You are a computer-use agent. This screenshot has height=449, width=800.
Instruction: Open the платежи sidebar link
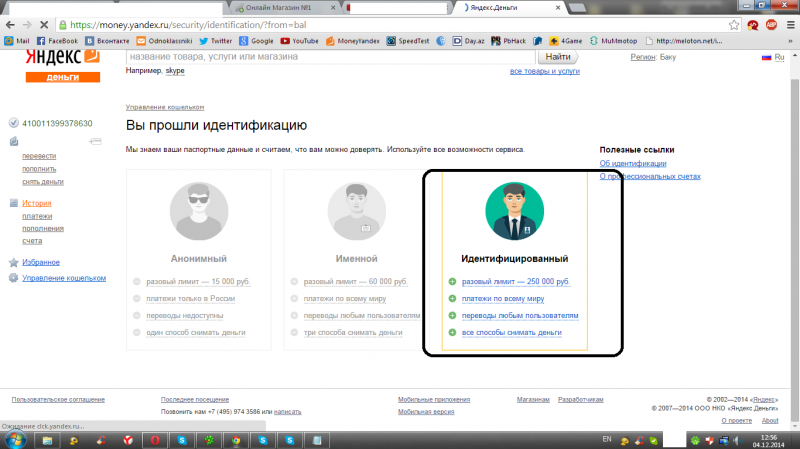pos(37,216)
